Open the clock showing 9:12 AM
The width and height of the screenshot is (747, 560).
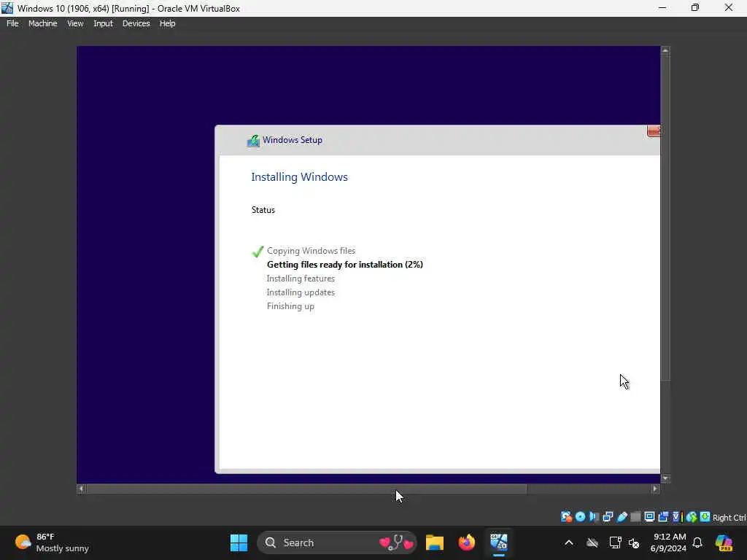[669, 542]
